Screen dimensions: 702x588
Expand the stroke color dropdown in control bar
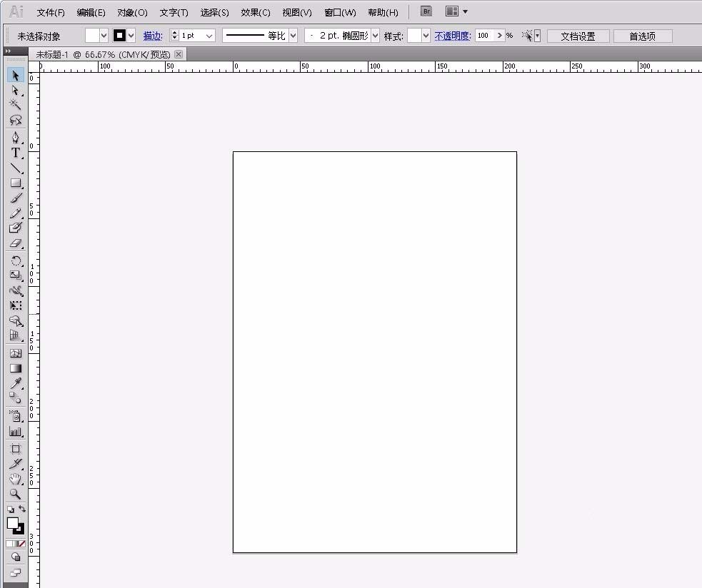tap(131, 36)
